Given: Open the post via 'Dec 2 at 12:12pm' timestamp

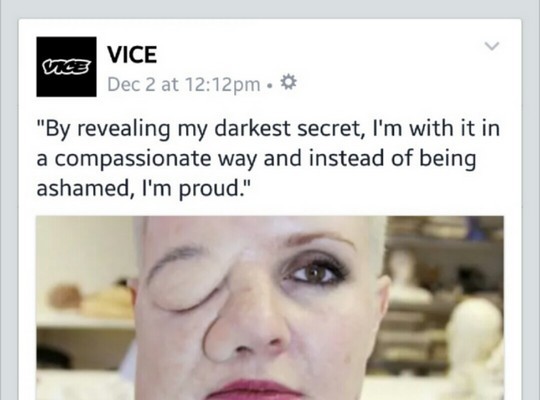Looking at the screenshot, I should point(184,84).
